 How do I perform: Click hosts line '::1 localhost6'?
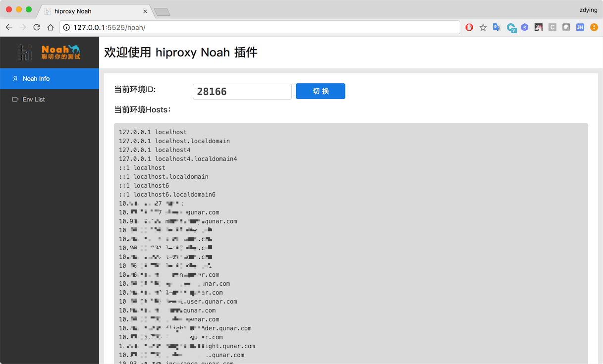pyautogui.click(x=144, y=186)
